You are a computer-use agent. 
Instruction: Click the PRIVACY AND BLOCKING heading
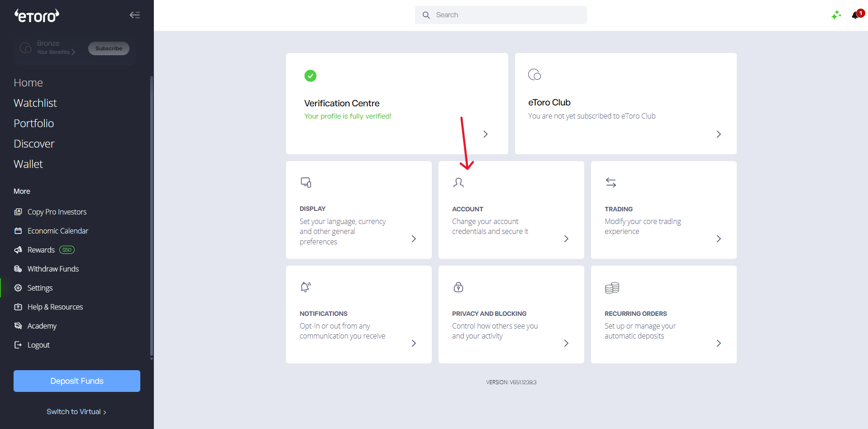tap(489, 314)
